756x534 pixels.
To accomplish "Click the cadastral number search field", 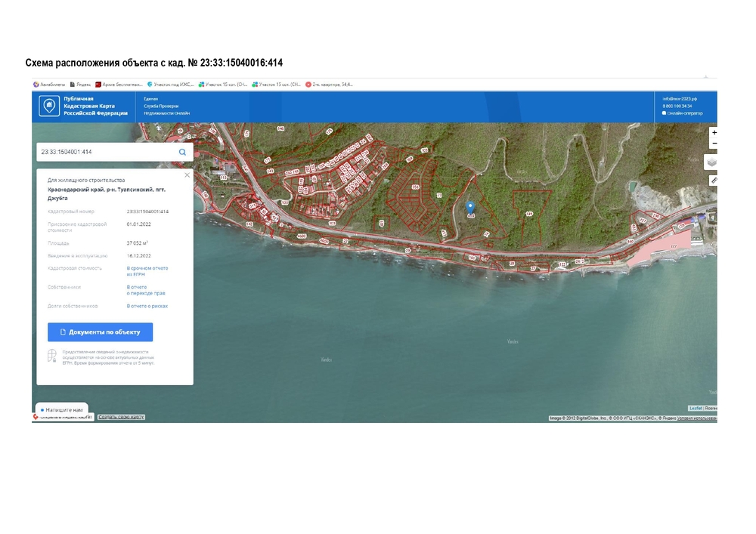I will [106, 152].
